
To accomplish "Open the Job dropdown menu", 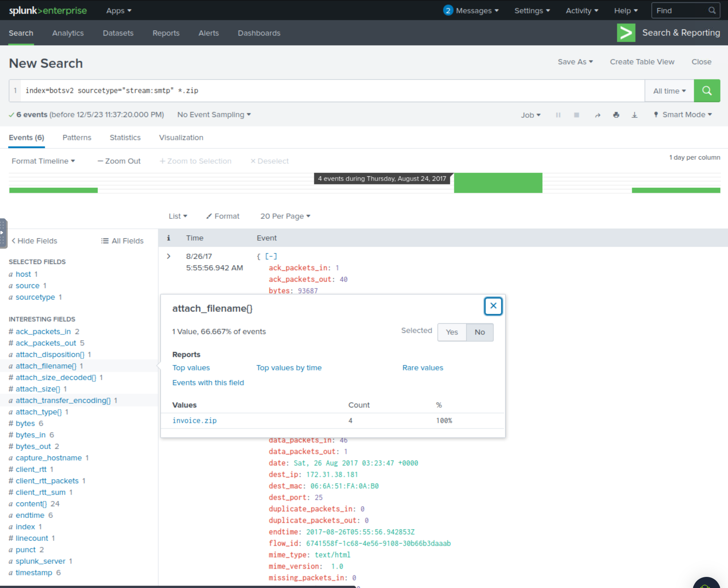I will click(531, 115).
